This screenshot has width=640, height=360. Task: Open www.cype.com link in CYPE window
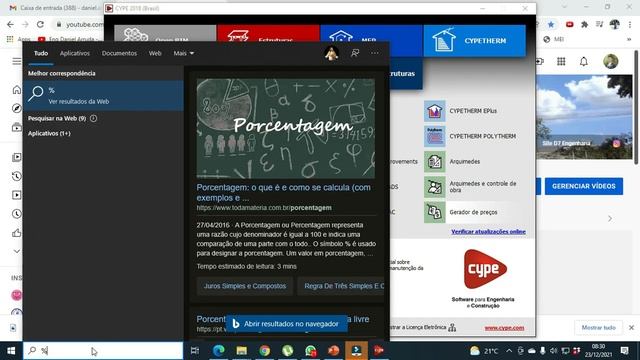504,328
